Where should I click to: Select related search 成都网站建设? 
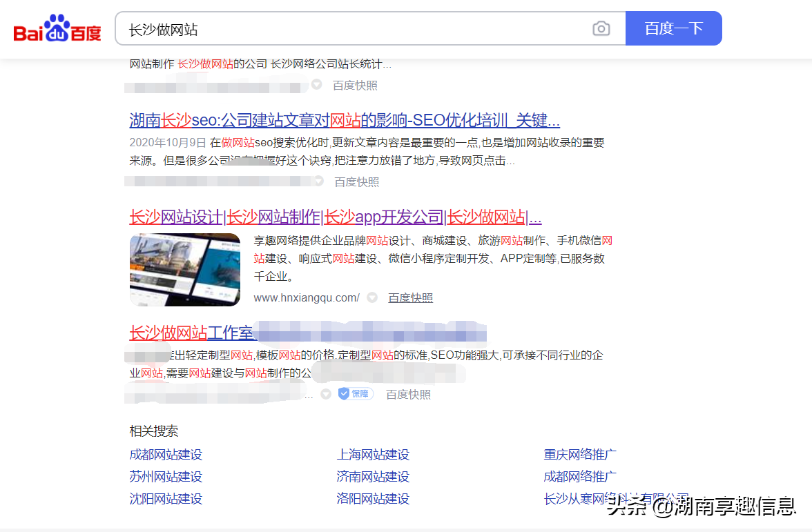(x=166, y=455)
